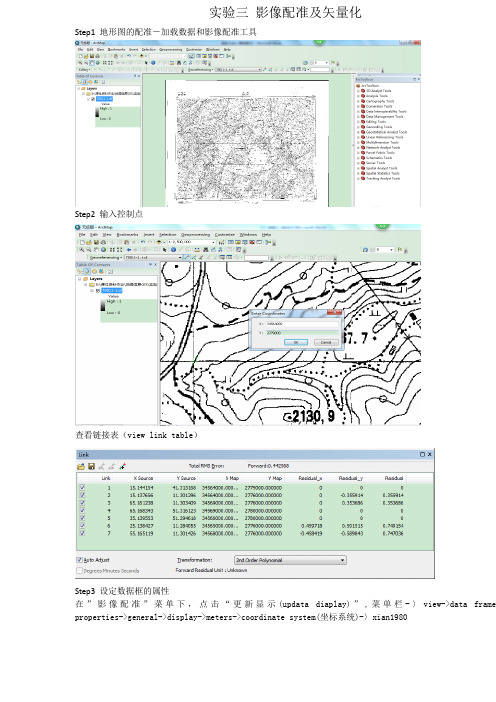Close the Link table window
Screen dimensions: 496x702
coord(430,454)
